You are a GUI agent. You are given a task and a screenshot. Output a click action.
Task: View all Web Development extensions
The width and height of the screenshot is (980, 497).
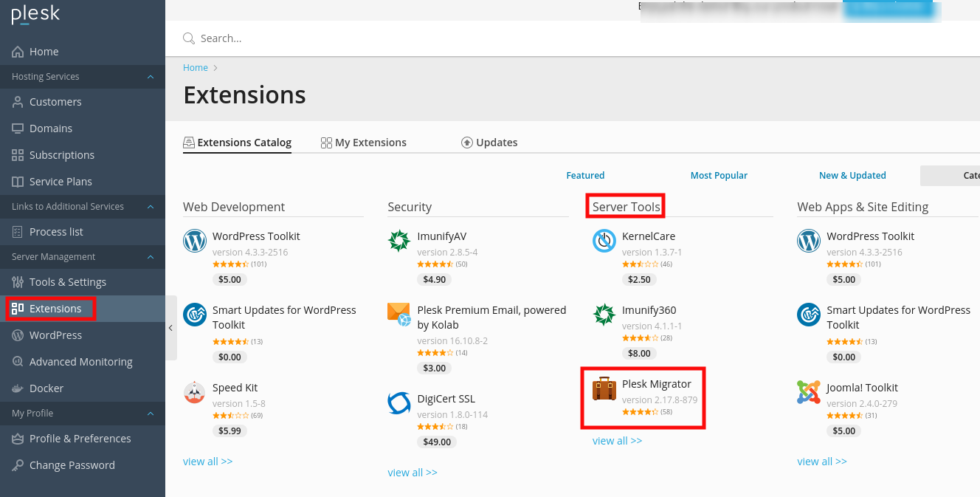(x=207, y=462)
